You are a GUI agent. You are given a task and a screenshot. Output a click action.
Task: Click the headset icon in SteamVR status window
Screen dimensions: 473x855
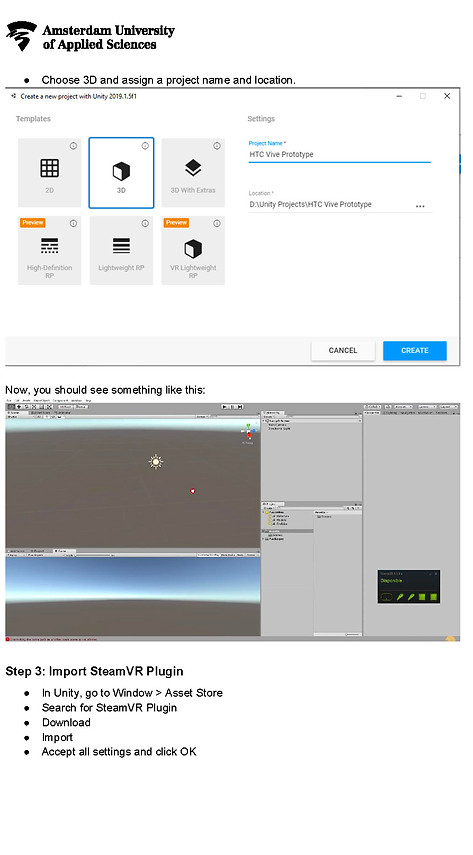point(386,597)
